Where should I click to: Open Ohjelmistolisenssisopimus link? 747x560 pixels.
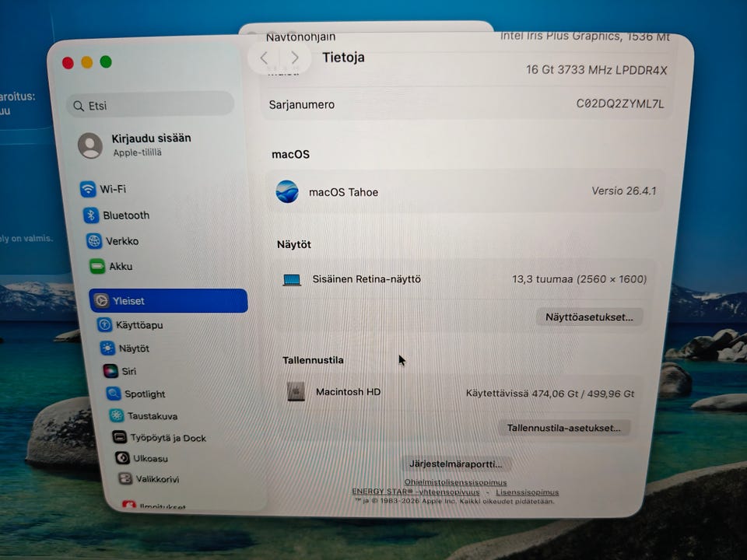pyautogui.click(x=455, y=482)
